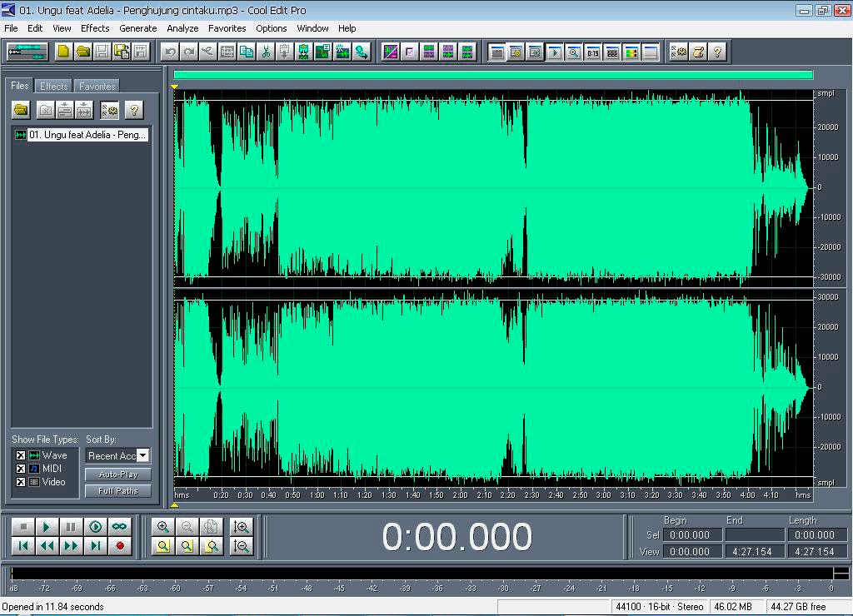Pause playback with the Pause button
This screenshot has width=853, height=616.
[71, 527]
